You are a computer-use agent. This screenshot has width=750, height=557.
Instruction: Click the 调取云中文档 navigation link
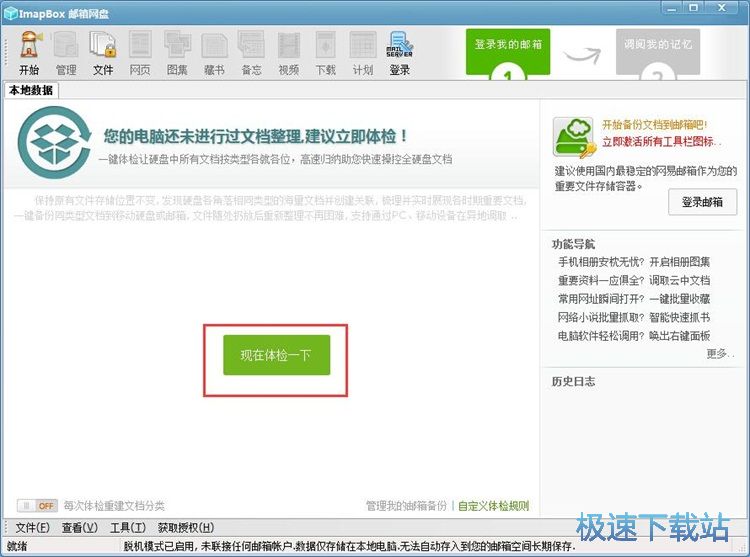680,281
